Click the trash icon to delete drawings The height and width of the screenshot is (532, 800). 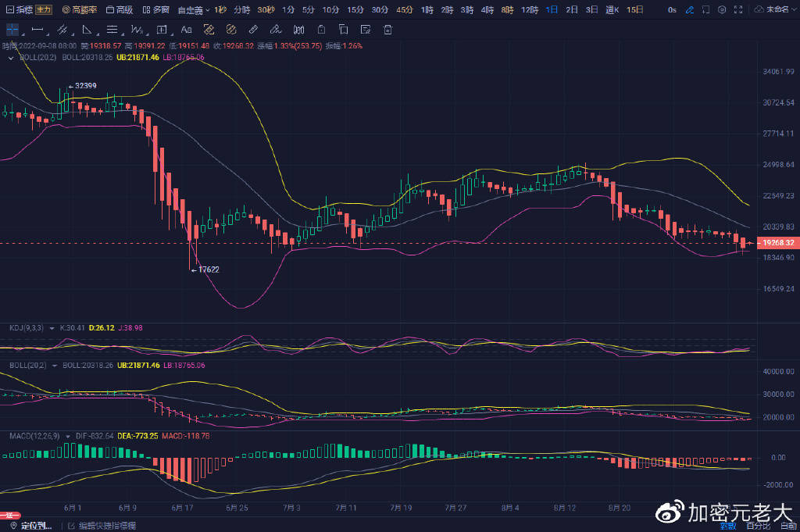tap(387, 30)
